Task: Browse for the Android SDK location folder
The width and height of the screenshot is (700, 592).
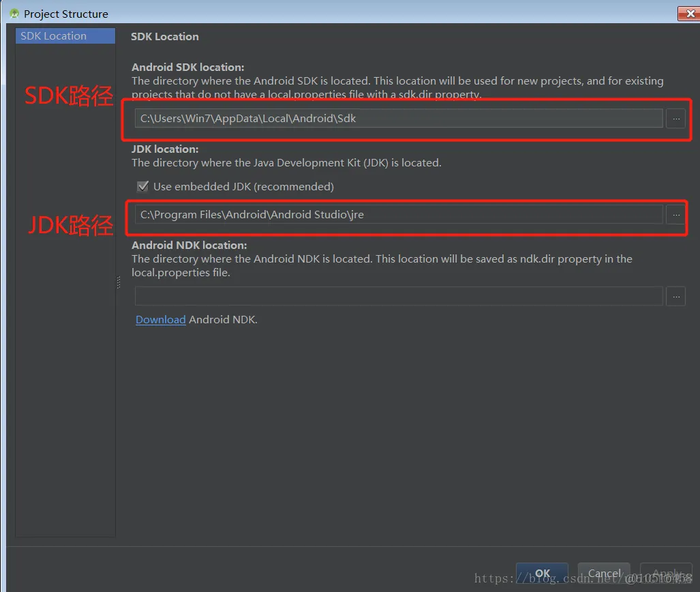Action: pyautogui.click(x=676, y=119)
